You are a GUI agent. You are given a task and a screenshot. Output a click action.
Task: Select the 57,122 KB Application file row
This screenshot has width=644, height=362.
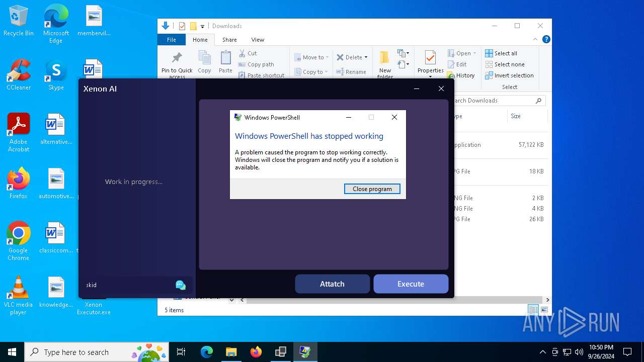(499, 145)
